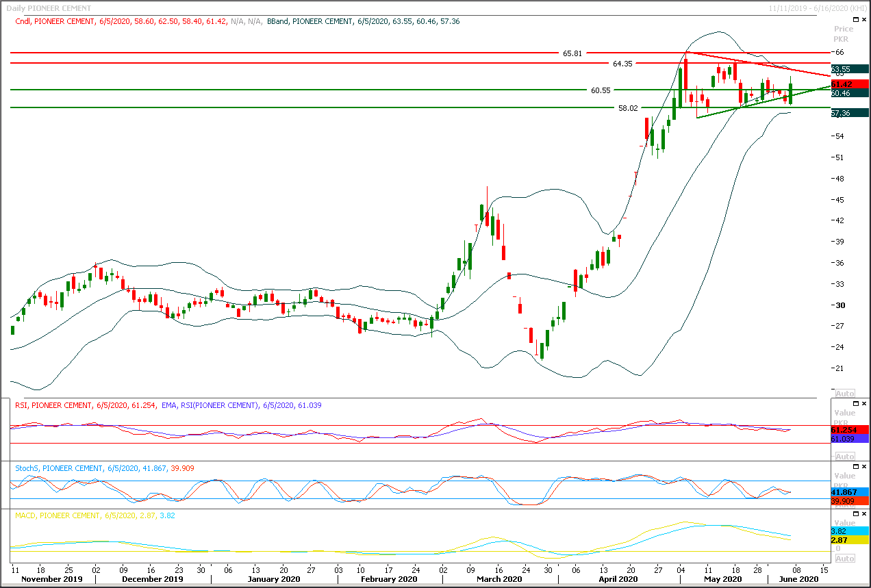871x588 pixels.
Task: Click the 'Price PKR' axis heading
Action: click(844, 34)
